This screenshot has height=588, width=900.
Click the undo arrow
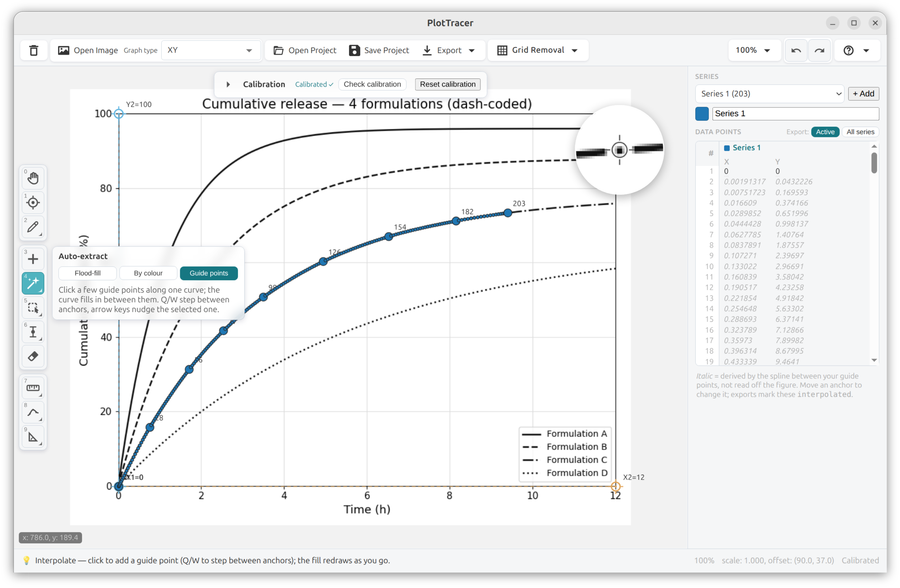[796, 50]
